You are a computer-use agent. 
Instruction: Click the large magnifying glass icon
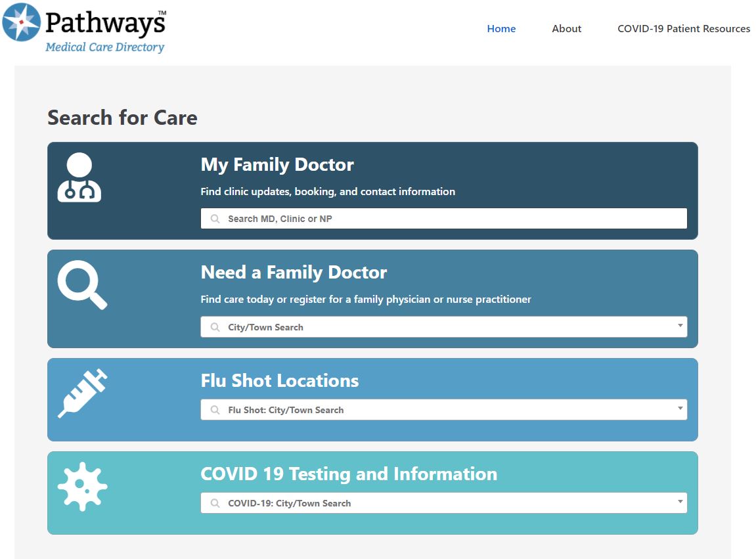click(x=83, y=284)
